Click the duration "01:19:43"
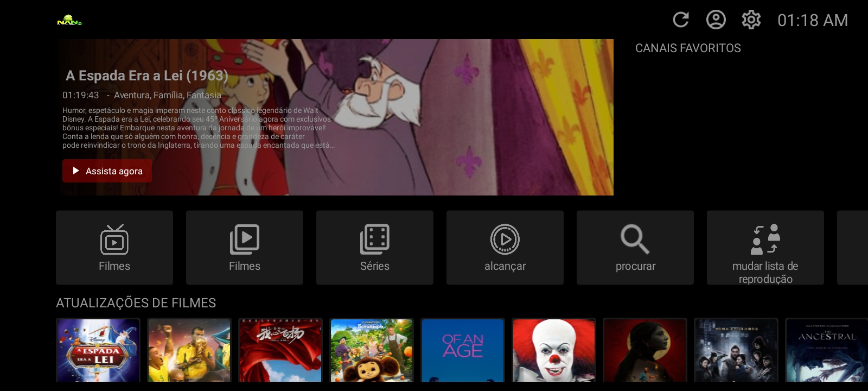The width and height of the screenshot is (868, 391). click(x=81, y=95)
